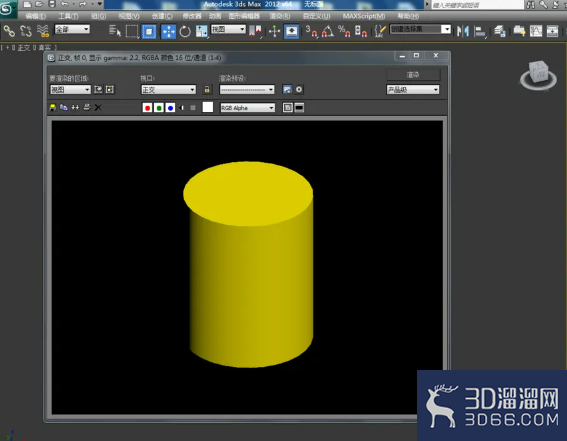Image resolution: width=567 pixels, height=441 pixels.
Task: Click Print Image icon in render window
Action: tap(87, 107)
